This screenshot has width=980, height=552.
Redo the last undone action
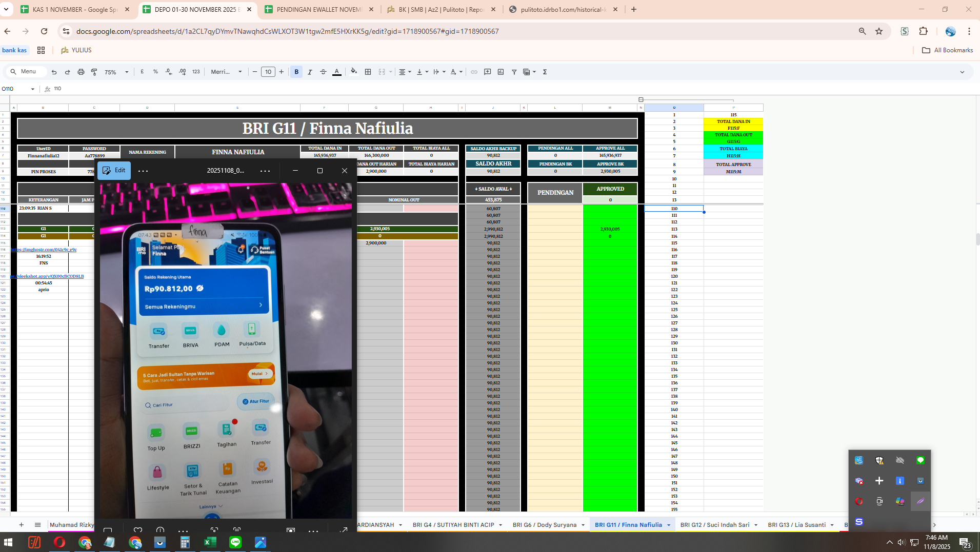tap(67, 72)
